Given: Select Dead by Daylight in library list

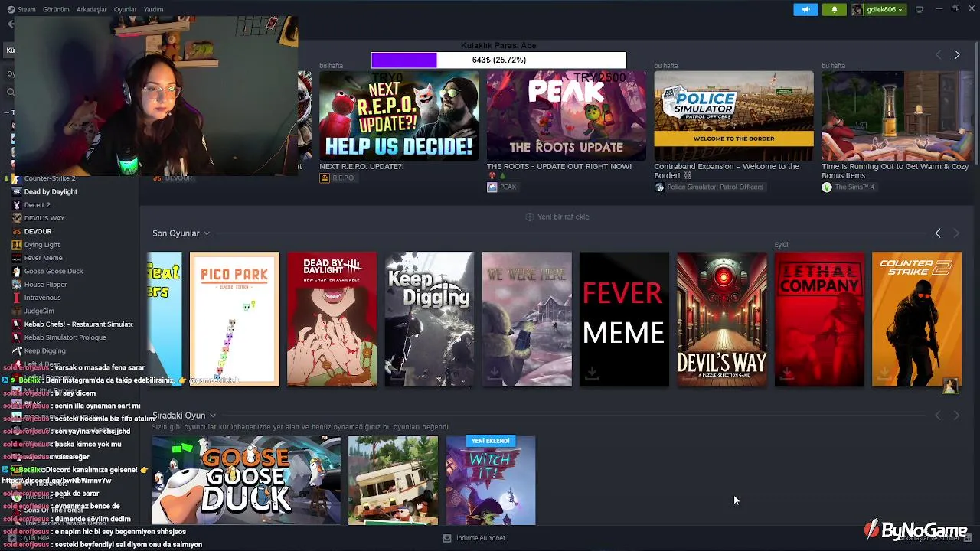Looking at the screenshot, I should point(51,191).
